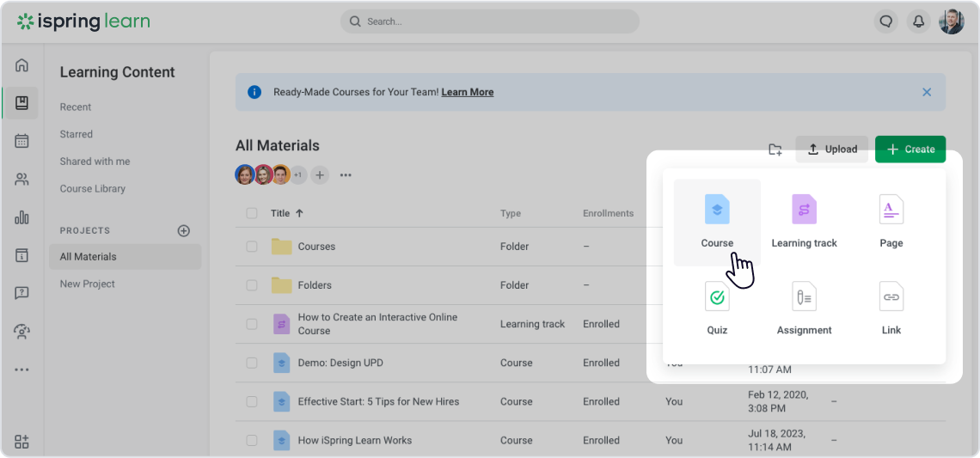Open the Courses folder
The height and width of the screenshot is (458, 980).
tap(316, 246)
